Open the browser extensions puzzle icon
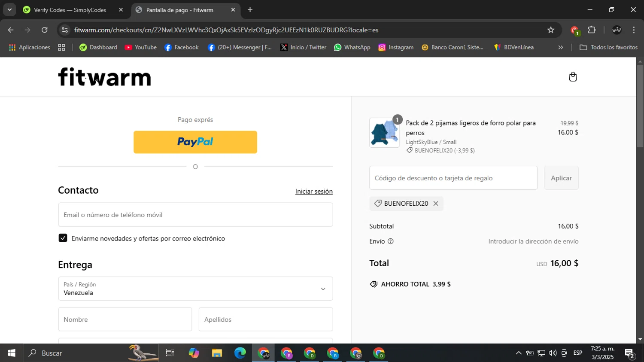644x362 pixels. [x=592, y=30]
